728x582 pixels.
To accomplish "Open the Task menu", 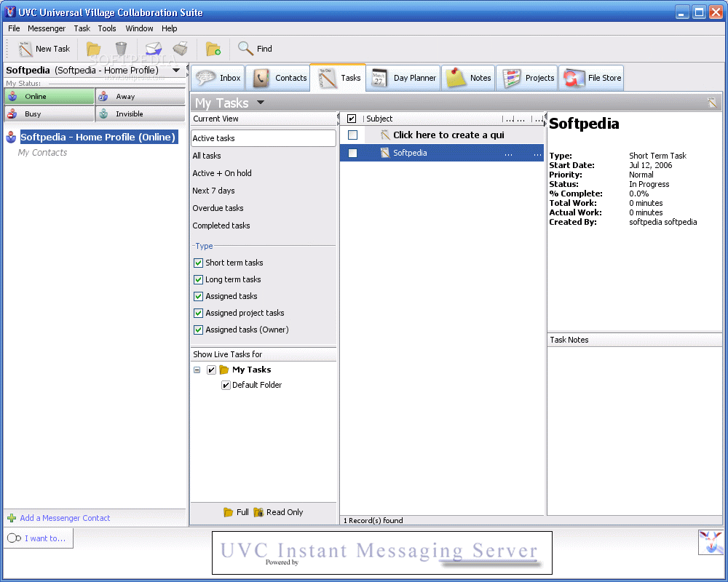I will tap(82, 28).
